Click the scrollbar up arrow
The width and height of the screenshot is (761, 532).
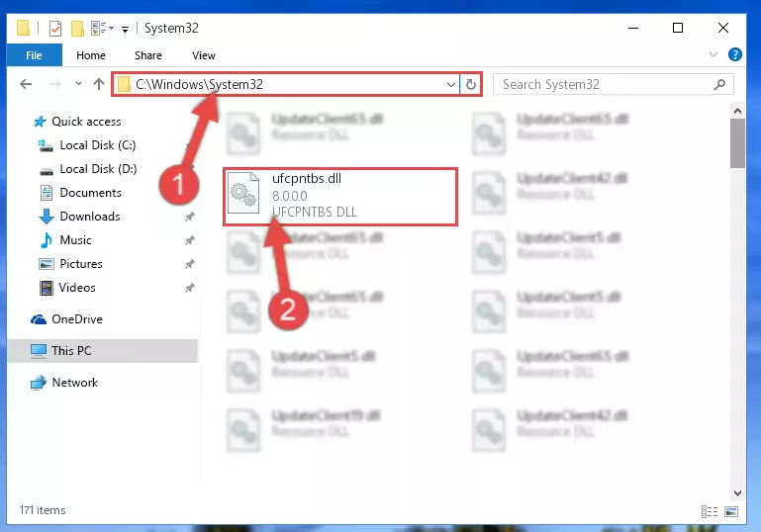(x=737, y=111)
